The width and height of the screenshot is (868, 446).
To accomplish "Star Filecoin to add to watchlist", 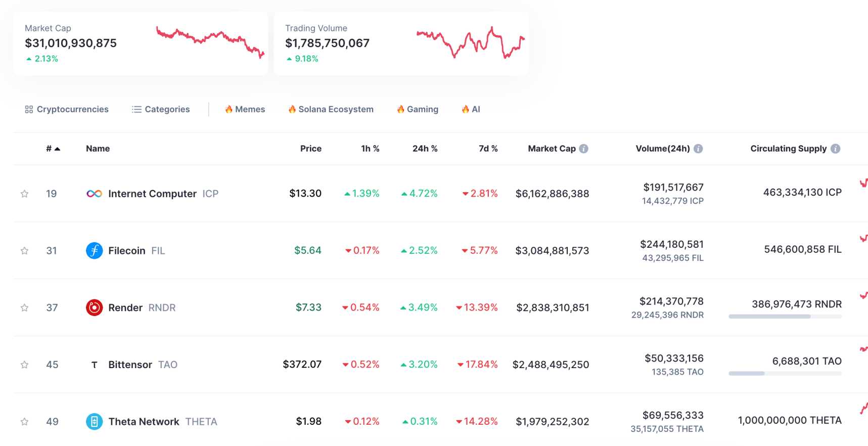I will point(24,251).
